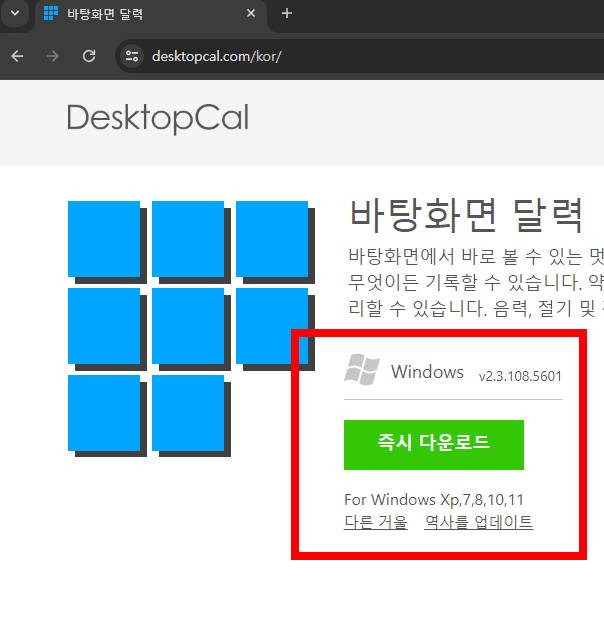Click the For Windows Xp,7,8,10,11 text
604x641 pixels.
433,500
